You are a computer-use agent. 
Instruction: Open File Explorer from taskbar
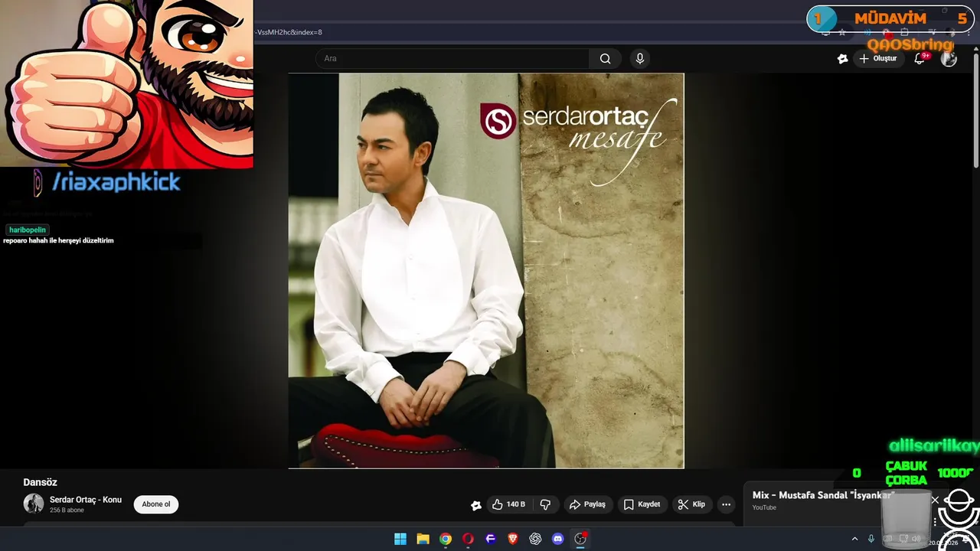[x=423, y=539]
